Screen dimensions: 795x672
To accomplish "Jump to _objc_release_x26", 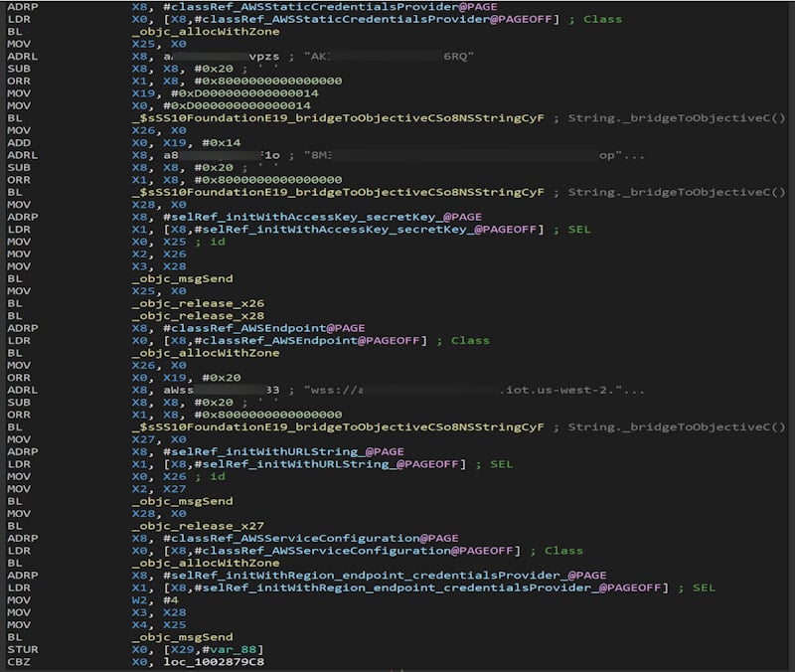I will 198,303.
